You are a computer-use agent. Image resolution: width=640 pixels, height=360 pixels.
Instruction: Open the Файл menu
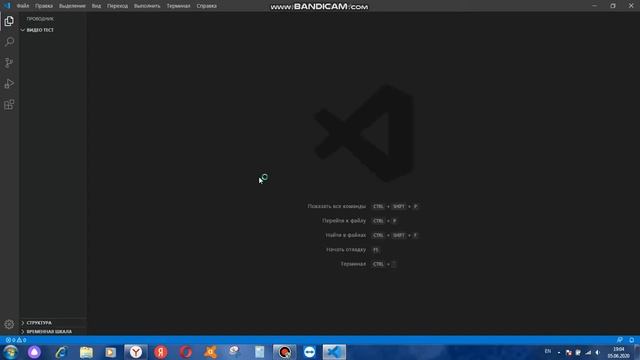pyautogui.click(x=23, y=6)
